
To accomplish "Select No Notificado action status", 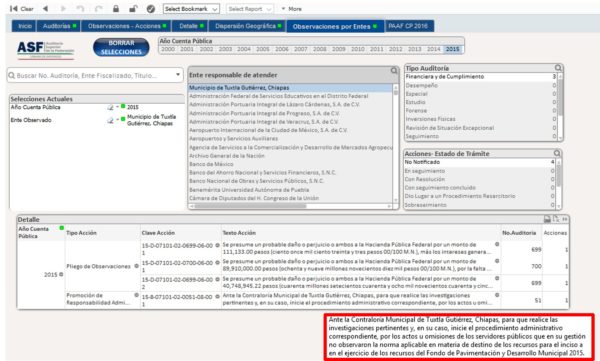I will point(479,162).
